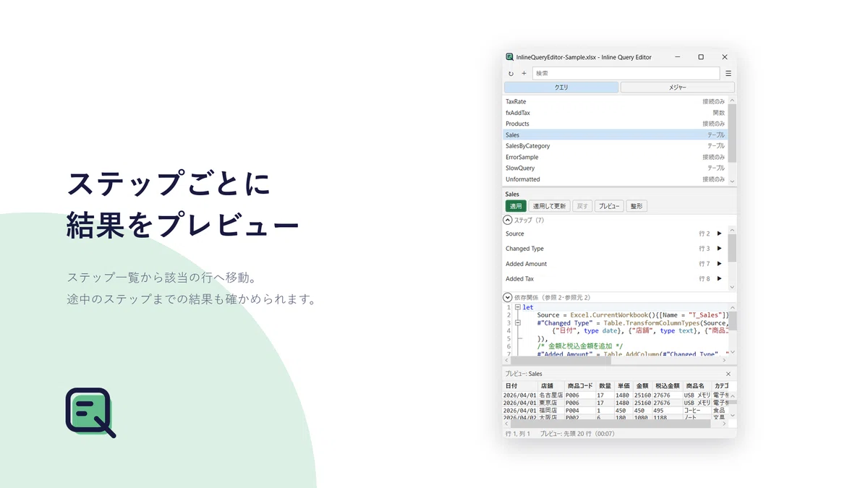Select the Products query
868x488 pixels.
pyautogui.click(x=615, y=124)
